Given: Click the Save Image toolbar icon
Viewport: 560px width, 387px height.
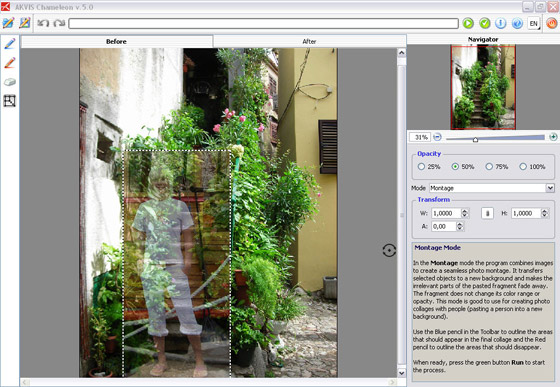Looking at the screenshot, I should coord(25,23).
